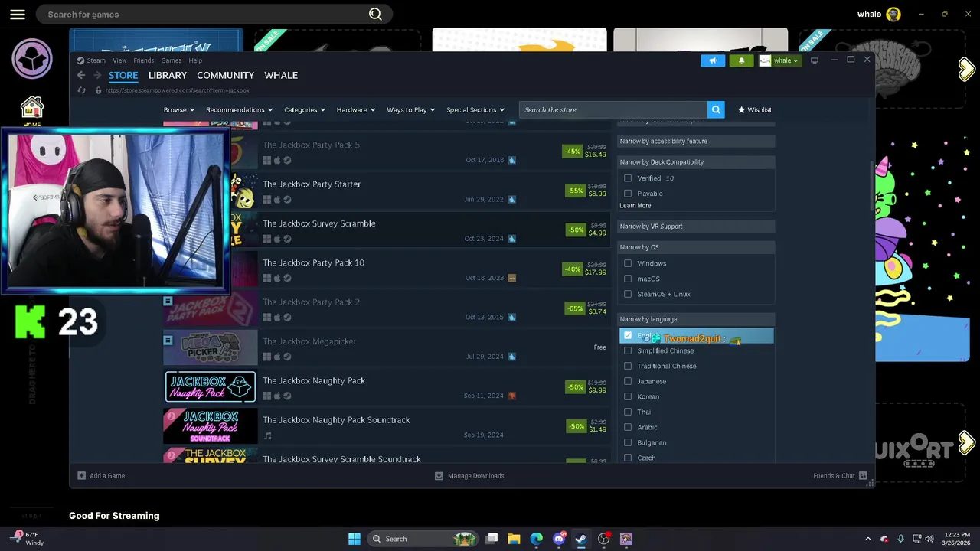The width and height of the screenshot is (980, 551).
Task: Open Task View in the taskbar
Action: coord(492,539)
